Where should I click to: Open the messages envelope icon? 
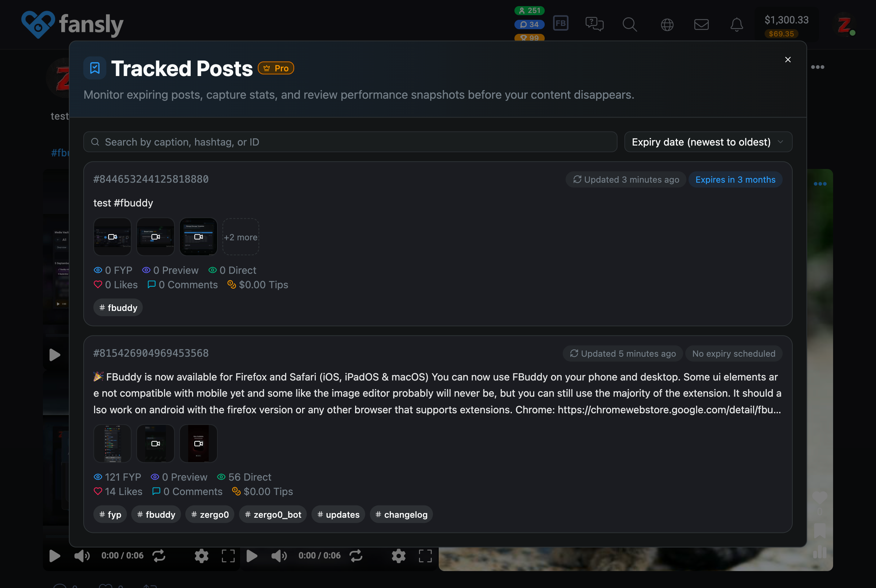point(701,24)
